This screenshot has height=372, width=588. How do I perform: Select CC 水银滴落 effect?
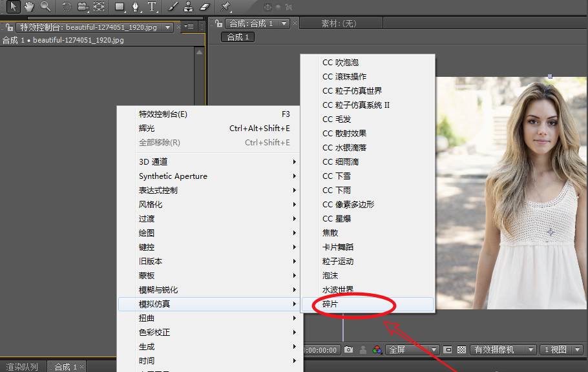(368, 148)
